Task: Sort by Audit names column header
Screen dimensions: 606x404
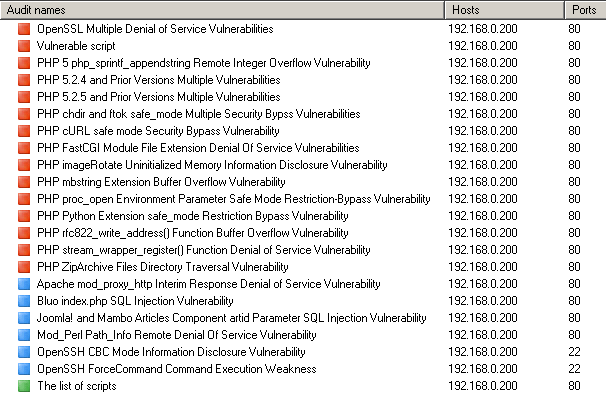Action: pyautogui.click(x=220, y=10)
